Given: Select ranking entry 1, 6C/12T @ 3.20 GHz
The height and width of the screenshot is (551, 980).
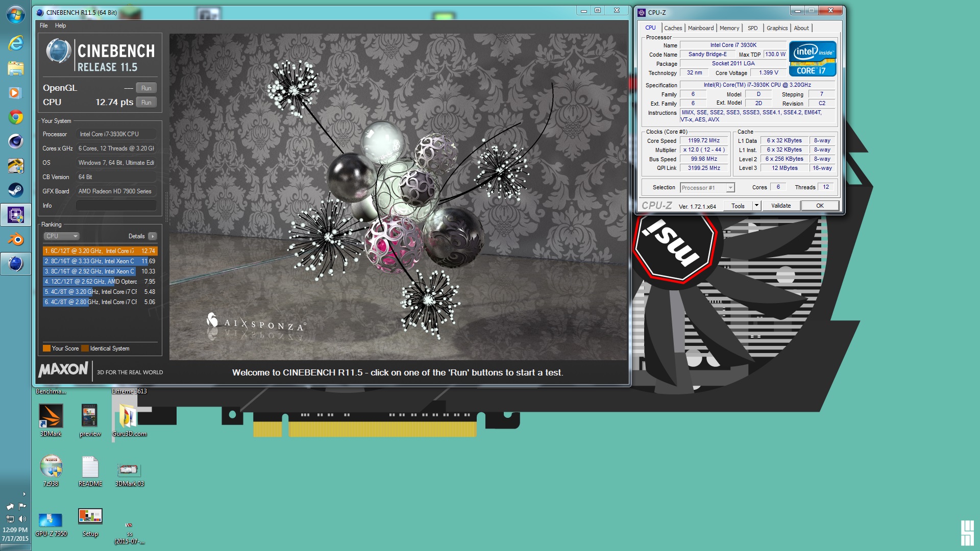Looking at the screenshot, I should (100, 251).
